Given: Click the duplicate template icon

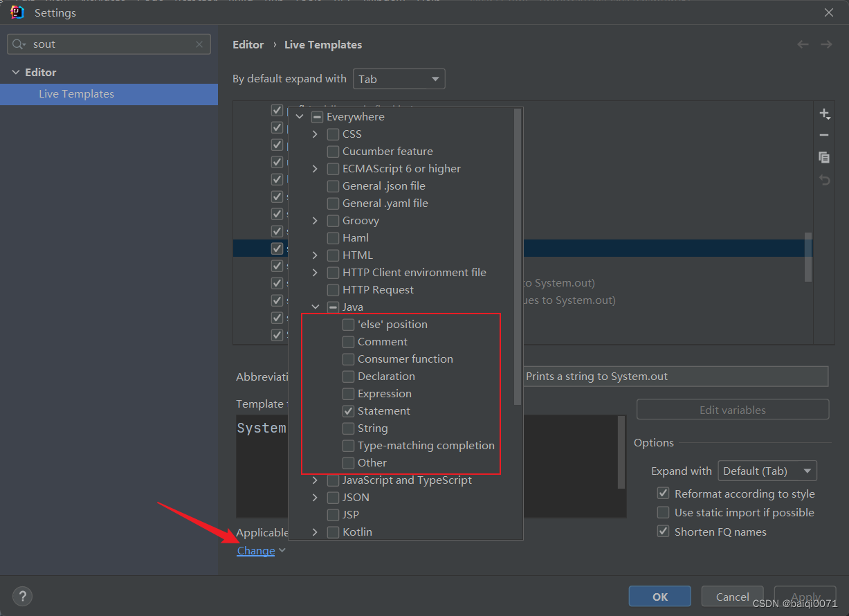Looking at the screenshot, I should tap(824, 157).
